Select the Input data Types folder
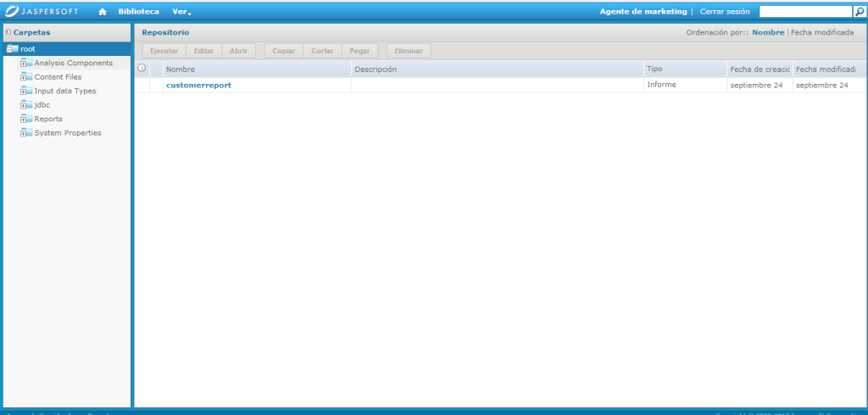This screenshot has width=868, height=415. coord(64,91)
